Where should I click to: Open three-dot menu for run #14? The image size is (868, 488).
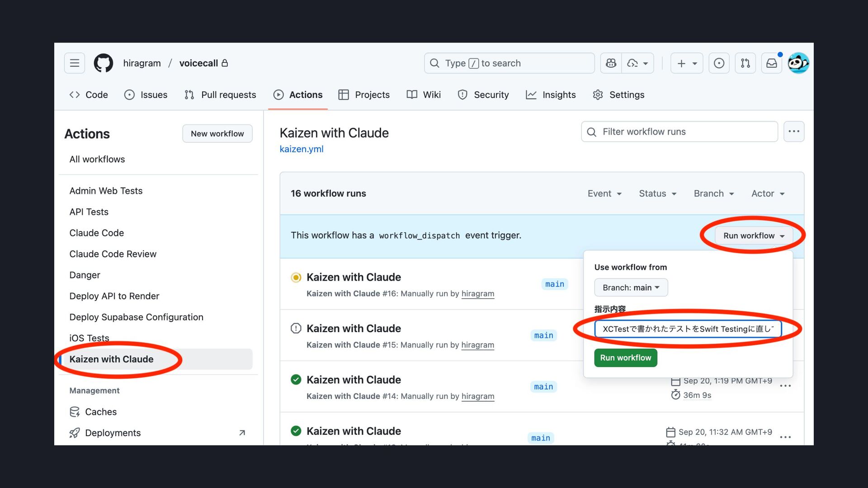(786, 386)
